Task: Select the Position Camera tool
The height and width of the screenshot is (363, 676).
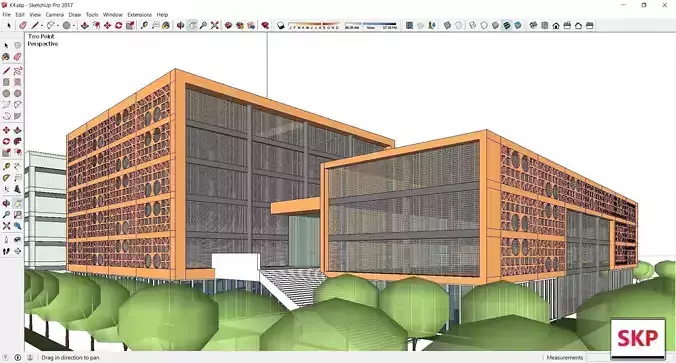Action: pyautogui.click(x=6, y=239)
